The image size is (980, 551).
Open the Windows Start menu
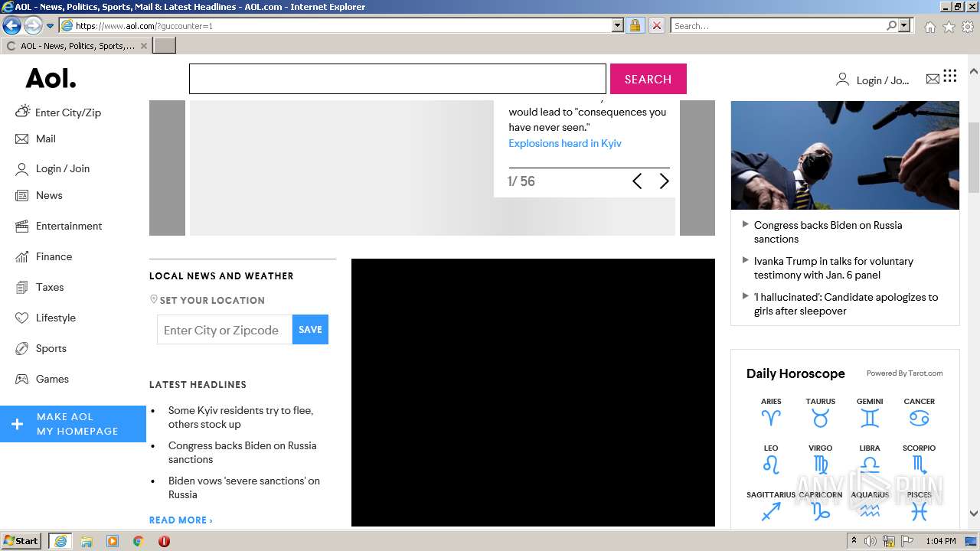coord(21,541)
